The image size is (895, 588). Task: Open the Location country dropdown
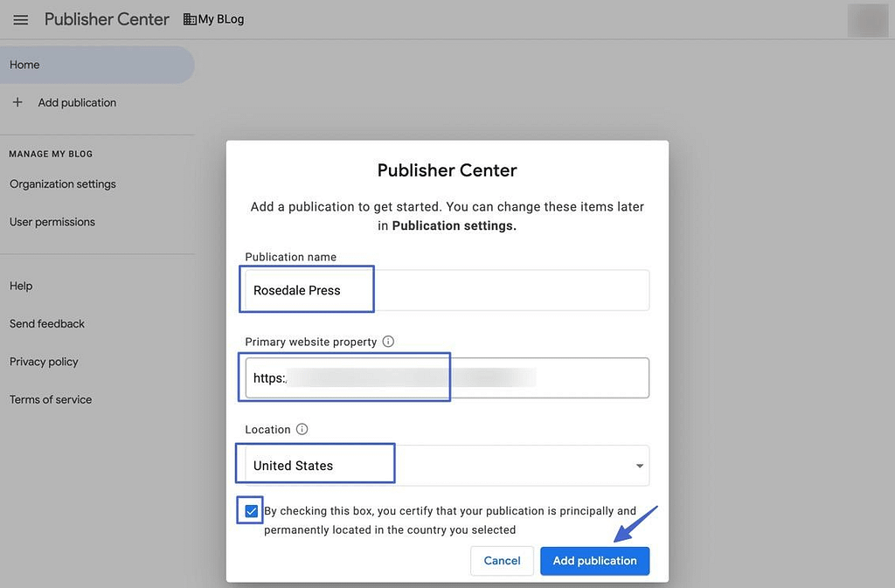(x=637, y=465)
